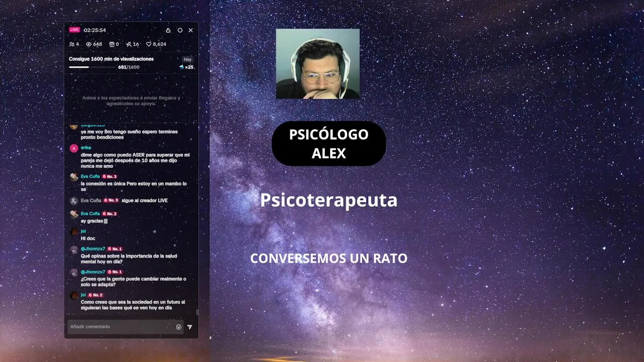Viewport: 644px width, 362px height.
Task: Open the Hoy period selector
Action: pos(188,59)
